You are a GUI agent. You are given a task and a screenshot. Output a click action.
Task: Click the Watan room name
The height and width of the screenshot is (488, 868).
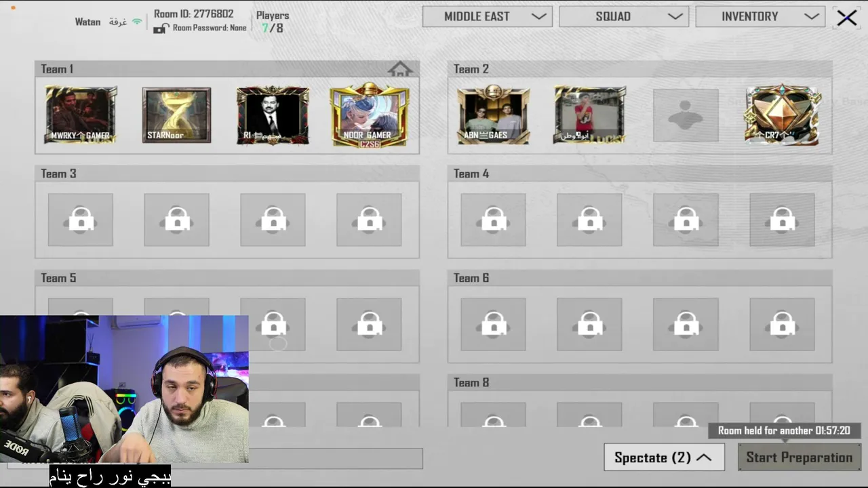coord(87,22)
